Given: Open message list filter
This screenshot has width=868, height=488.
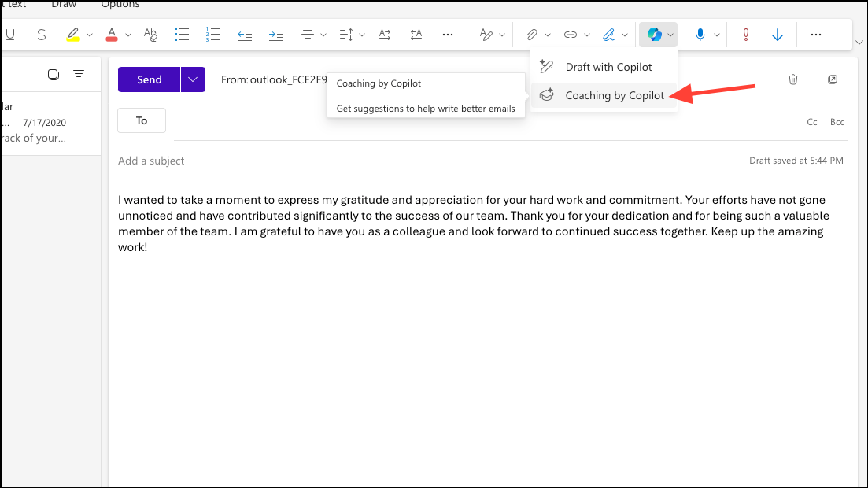Looking at the screenshot, I should point(79,74).
